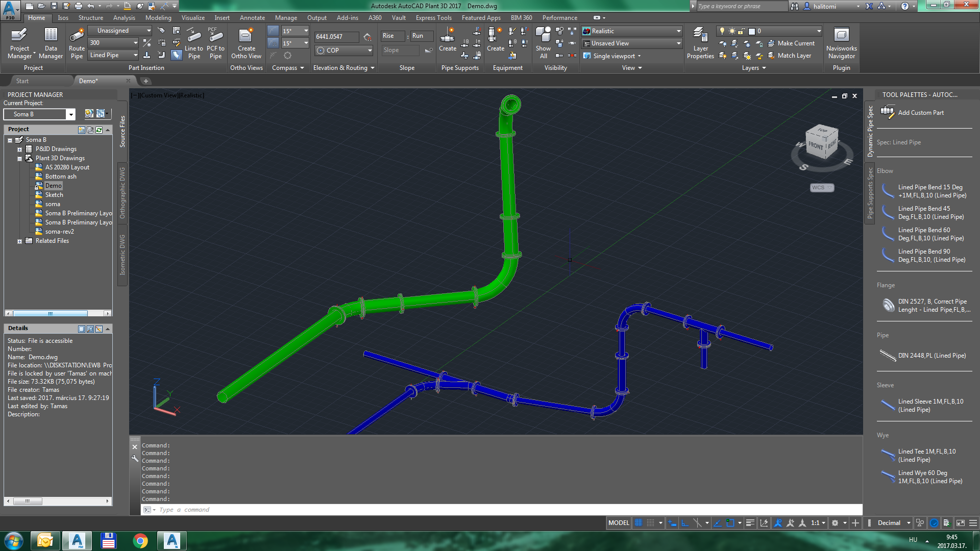
Task: Open Data Manager
Action: click(51, 43)
